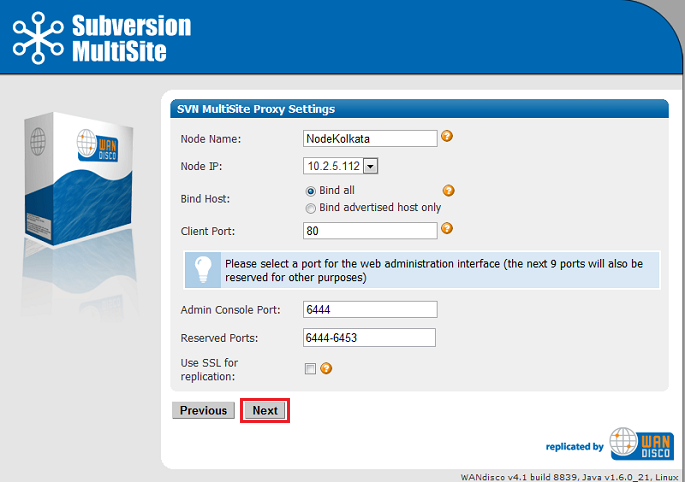Click the Subversion MultiSite logo

pos(102,38)
